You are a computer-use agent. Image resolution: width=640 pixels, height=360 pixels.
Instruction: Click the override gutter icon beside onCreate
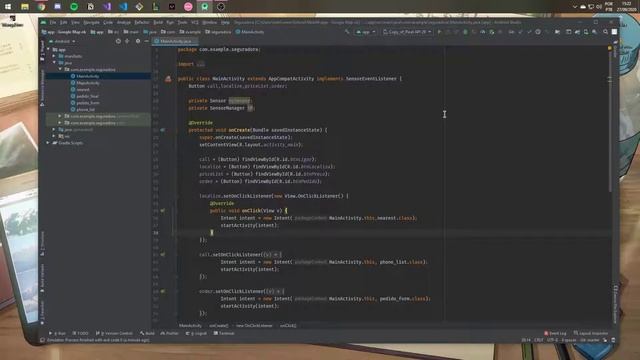click(x=163, y=130)
